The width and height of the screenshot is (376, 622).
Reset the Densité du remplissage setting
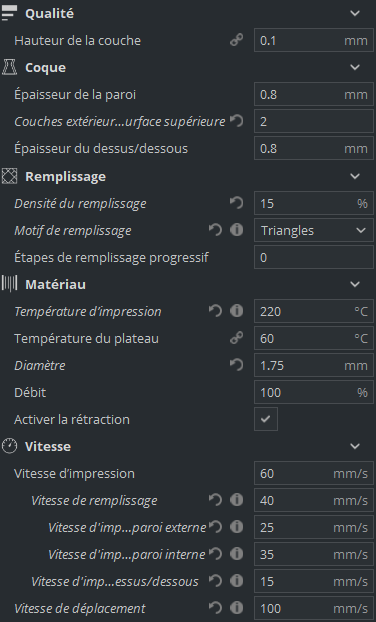236,203
